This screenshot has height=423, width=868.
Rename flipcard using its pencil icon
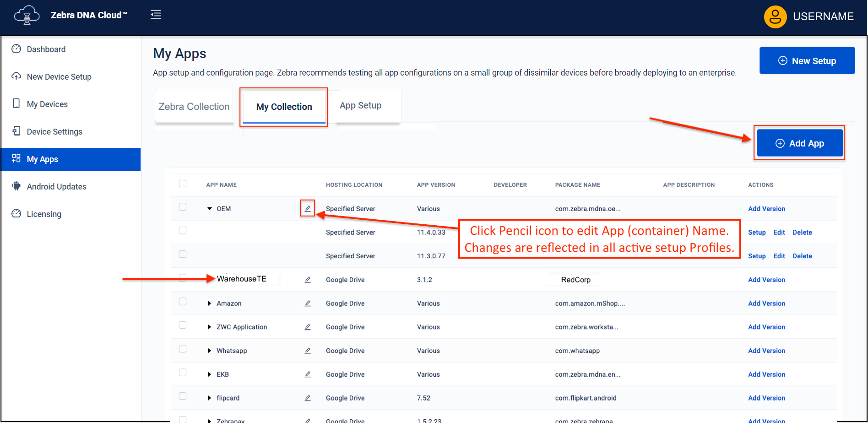tap(308, 398)
